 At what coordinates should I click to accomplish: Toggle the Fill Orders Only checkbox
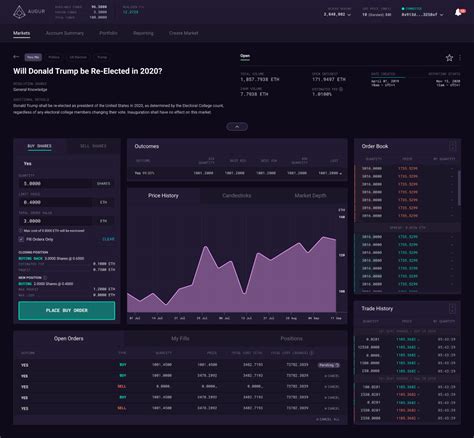(x=21, y=239)
